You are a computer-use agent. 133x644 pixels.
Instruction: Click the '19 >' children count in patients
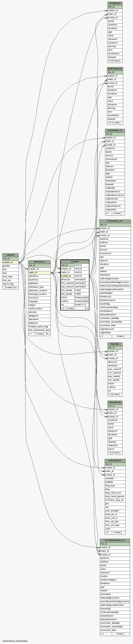[15, 288]
